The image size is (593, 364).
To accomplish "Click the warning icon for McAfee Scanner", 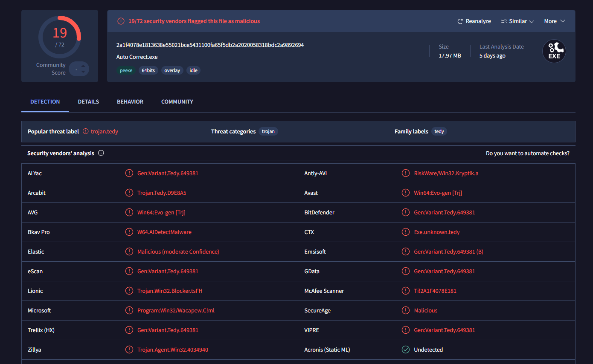I will 406,291.
